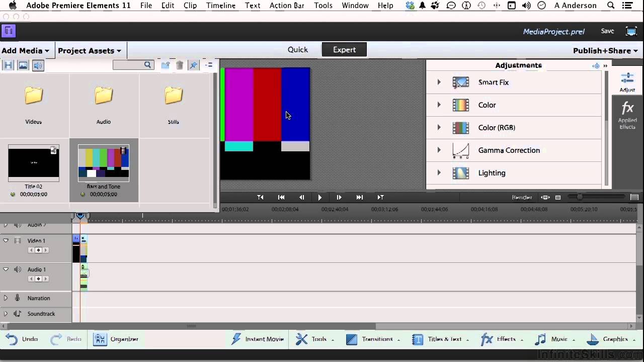Toggle video filter in Project Assets
This screenshot has height=362, width=644.
[8, 65]
